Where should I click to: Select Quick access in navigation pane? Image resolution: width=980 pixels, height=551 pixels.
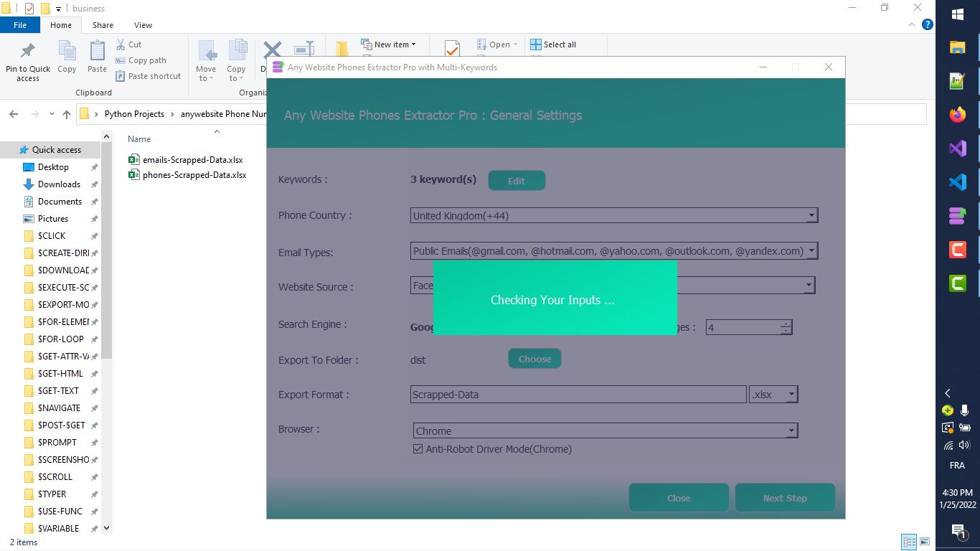coord(50,150)
